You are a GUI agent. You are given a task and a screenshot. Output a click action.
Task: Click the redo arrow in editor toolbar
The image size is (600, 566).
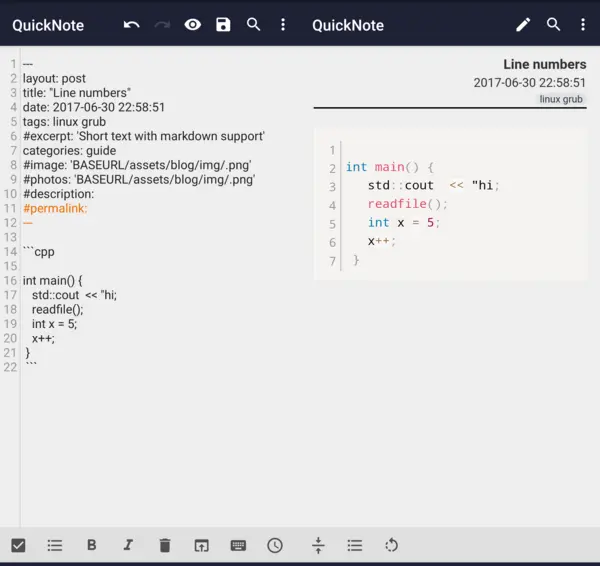pos(162,25)
